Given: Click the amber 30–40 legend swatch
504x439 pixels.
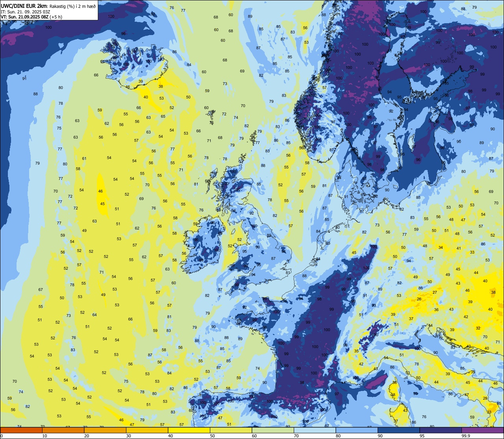Looking at the screenshot, I should click(x=147, y=430).
